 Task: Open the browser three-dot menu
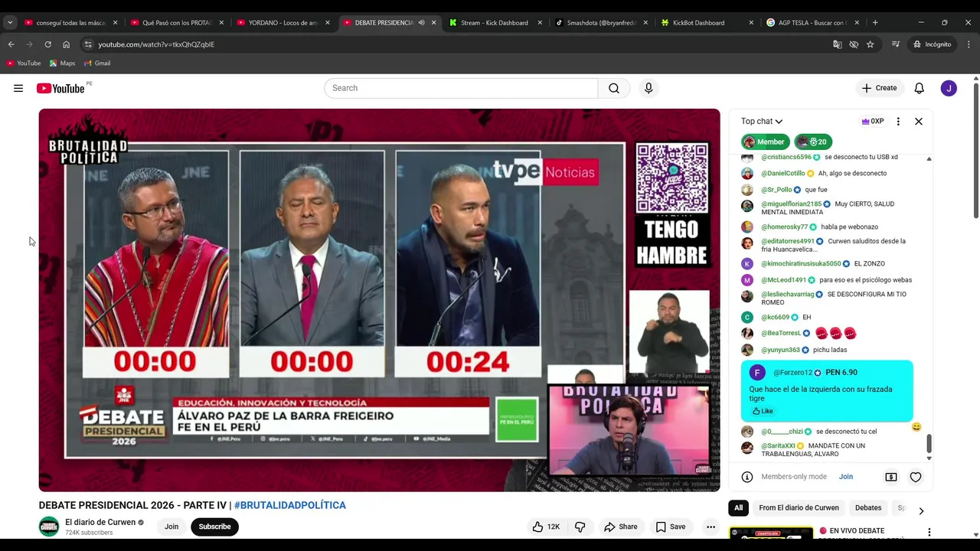969,44
